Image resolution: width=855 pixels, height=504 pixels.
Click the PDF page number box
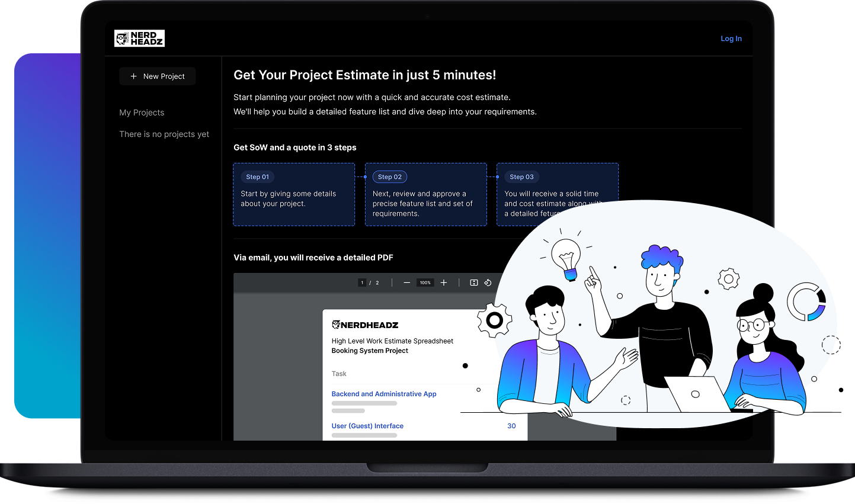[362, 283]
